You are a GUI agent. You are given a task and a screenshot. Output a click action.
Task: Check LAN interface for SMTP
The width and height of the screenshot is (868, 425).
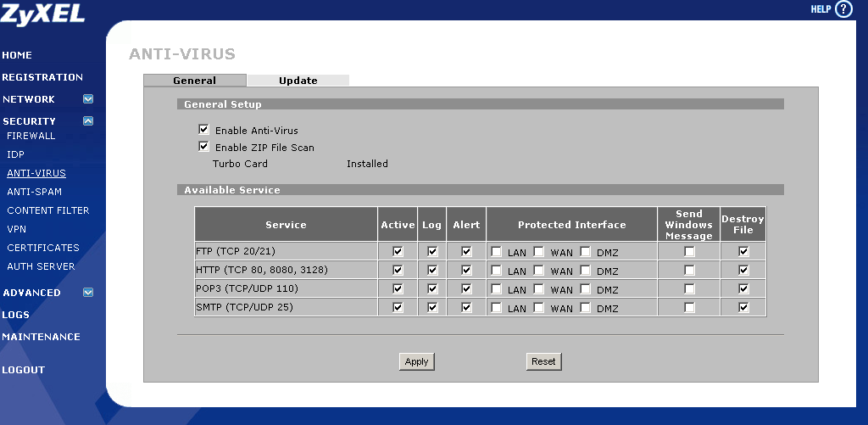497,307
